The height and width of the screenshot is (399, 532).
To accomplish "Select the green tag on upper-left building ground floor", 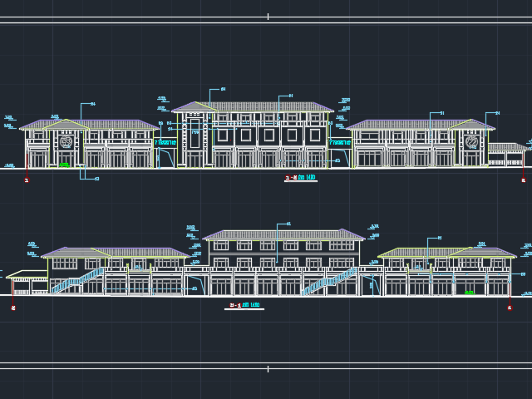I will tap(64, 165).
